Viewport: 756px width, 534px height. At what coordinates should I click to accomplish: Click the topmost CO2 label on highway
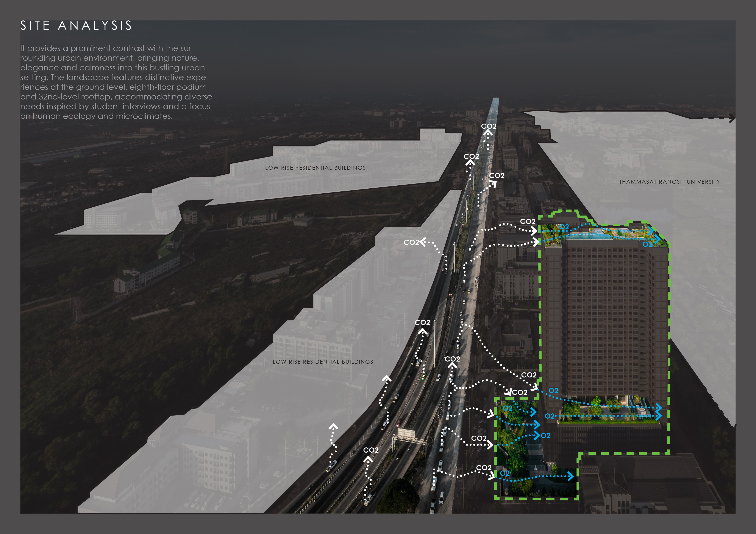pos(488,126)
